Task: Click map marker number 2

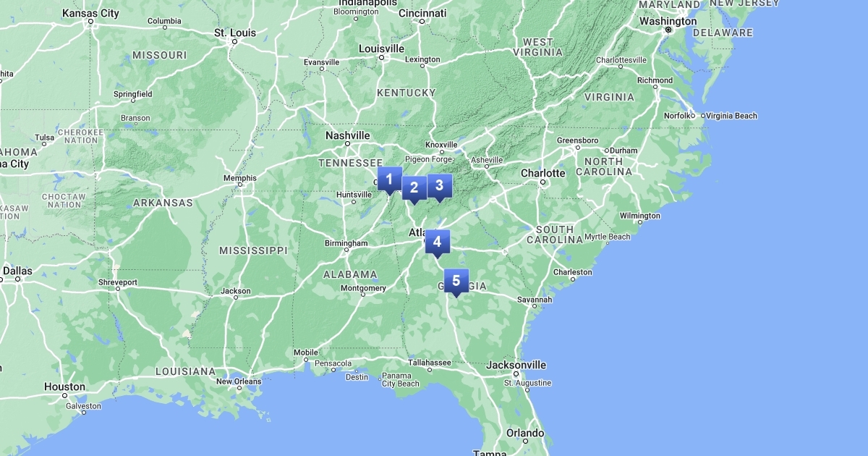Action: (414, 190)
